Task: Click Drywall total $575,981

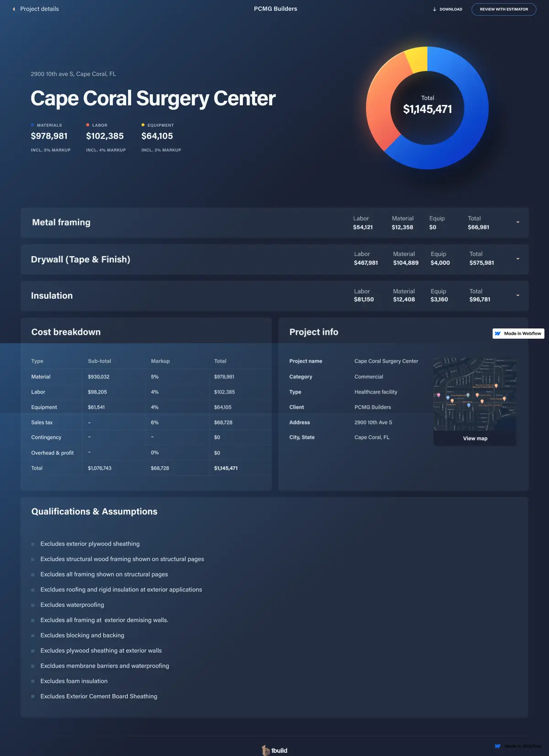Action: pos(482,263)
